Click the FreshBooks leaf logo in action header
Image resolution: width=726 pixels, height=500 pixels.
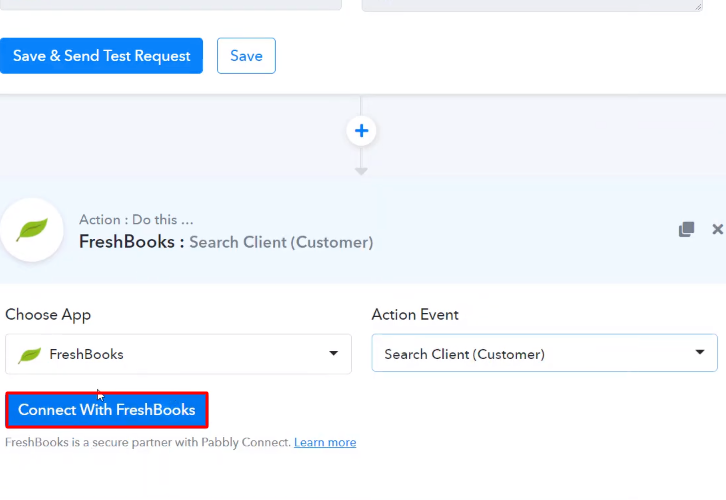click(x=32, y=230)
